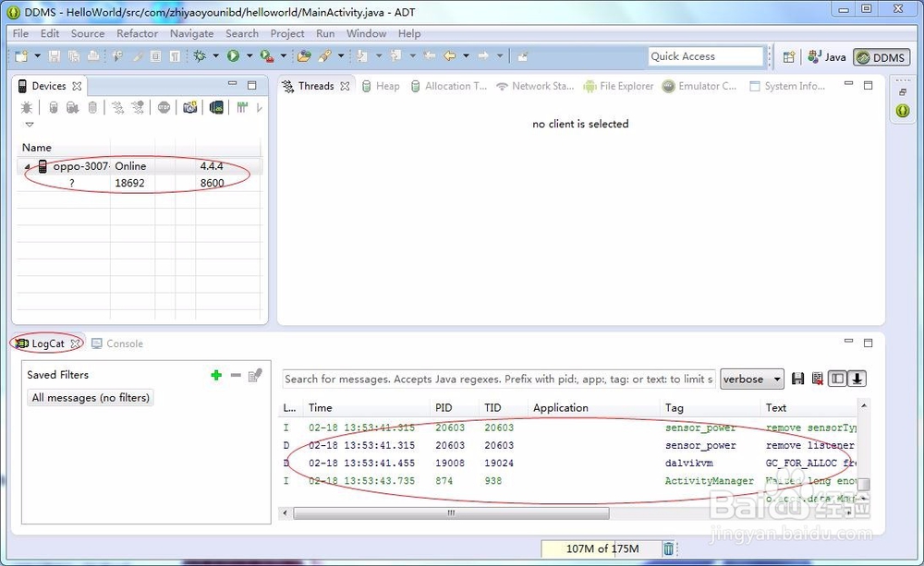Select All messages (no filters) saved filter
This screenshot has width=924, height=566.
click(x=91, y=398)
